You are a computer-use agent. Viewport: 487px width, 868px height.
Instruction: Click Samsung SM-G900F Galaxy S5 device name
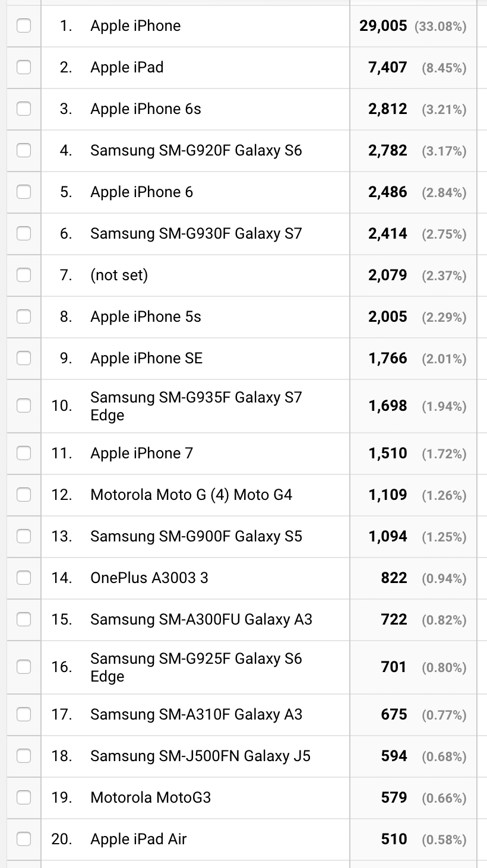point(196,537)
